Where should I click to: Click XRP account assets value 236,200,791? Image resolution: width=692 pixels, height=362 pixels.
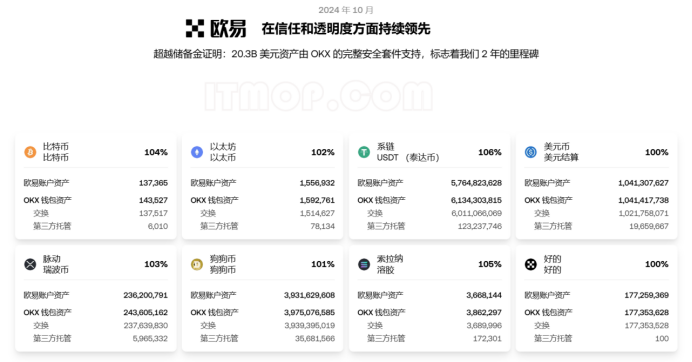coord(146,295)
